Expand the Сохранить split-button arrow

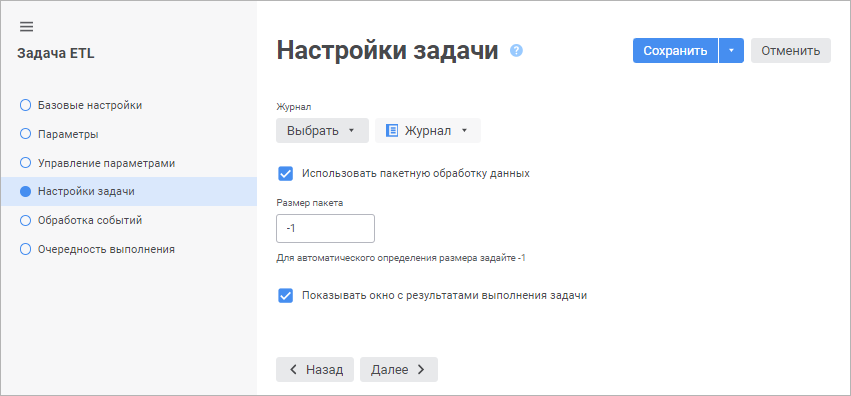point(731,50)
